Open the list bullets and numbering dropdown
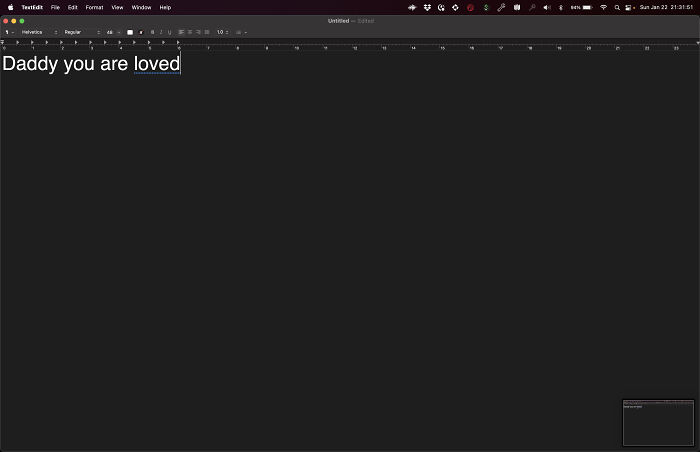700x452 pixels. click(x=242, y=32)
